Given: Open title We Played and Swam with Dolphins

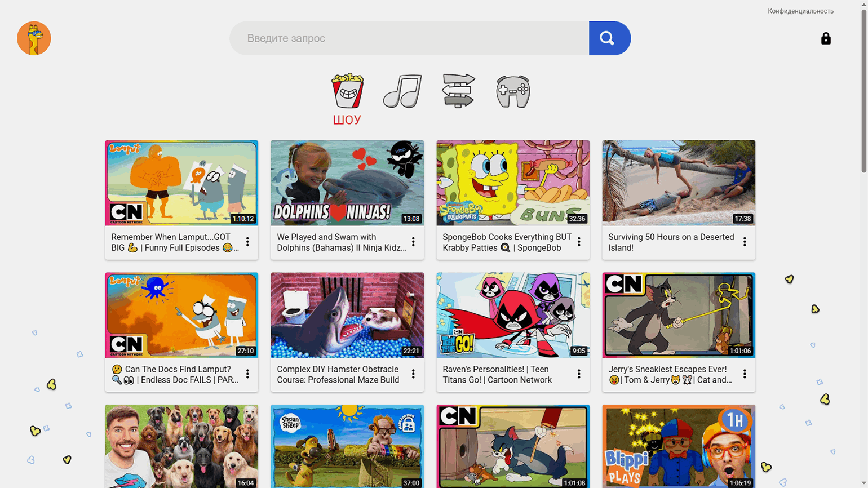Looking at the screenshot, I should click(342, 242).
